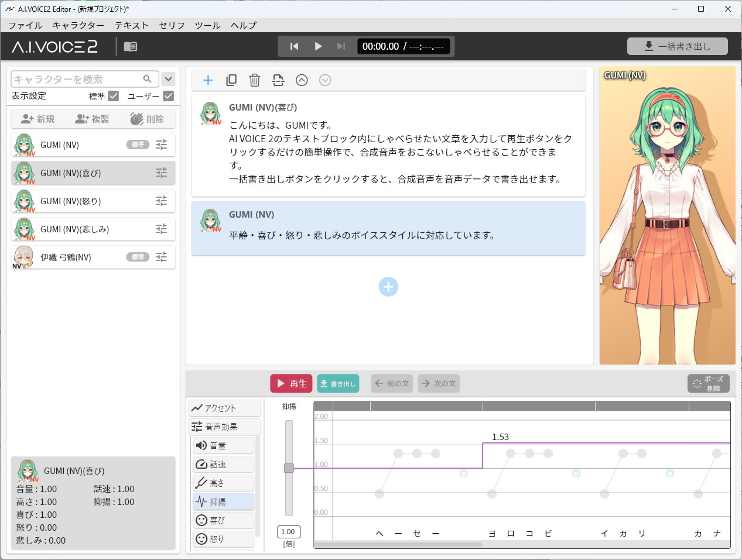Click playback time display 00:00.00
This screenshot has height=560, width=742.
[404, 46]
